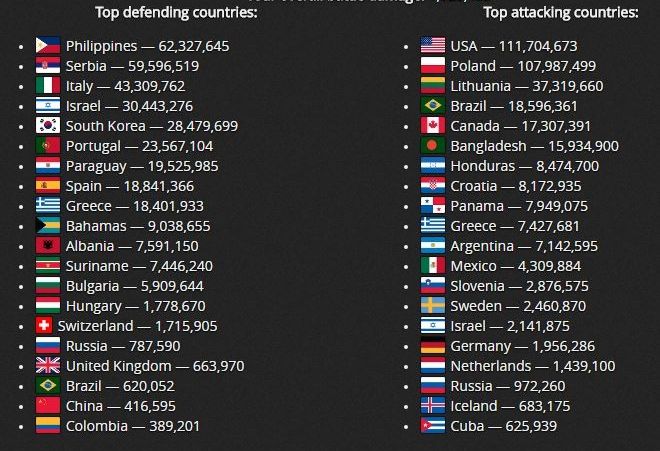Click the Top defending countries heading
The width and height of the screenshot is (660, 451).
[176, 13]
